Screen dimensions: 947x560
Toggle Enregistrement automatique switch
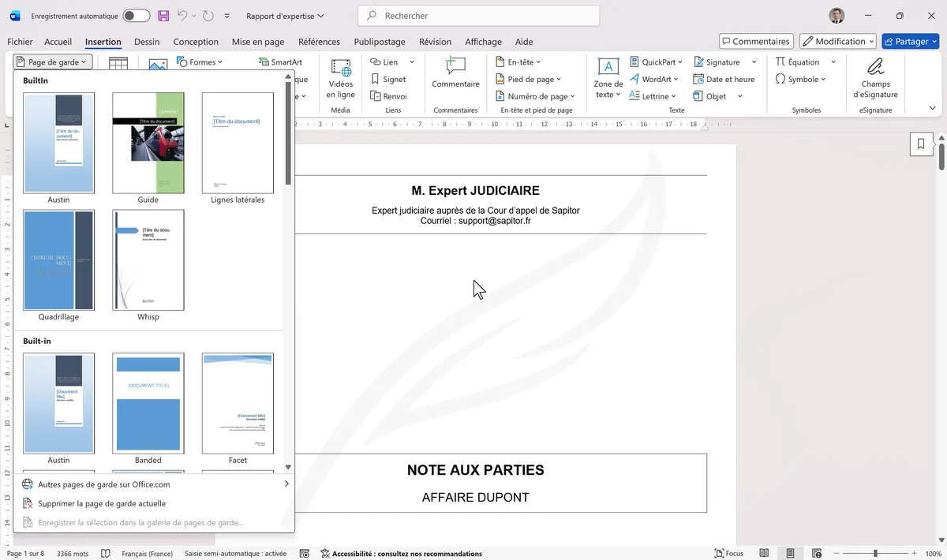point(137,16)
